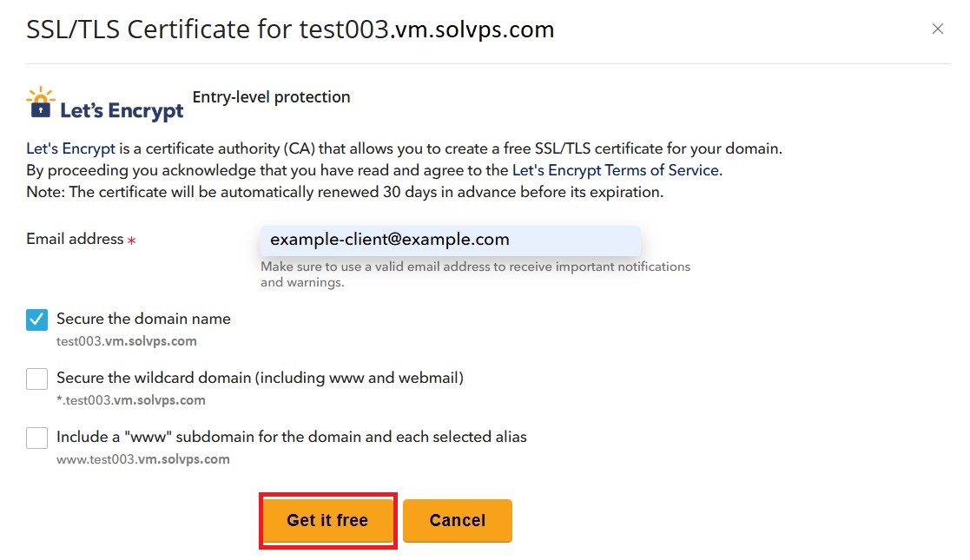The image size is (970, 560).
Task: Click the Let's Encrypt logo
Action: tap(104, 104)
